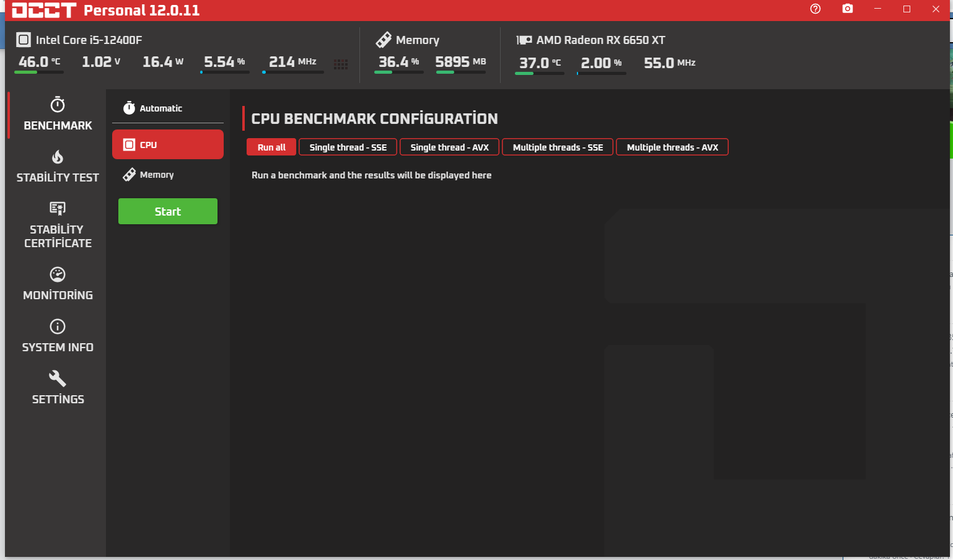Choose Multiple threads - AVX benchmark
953x560 pixels.
point(672,147)
